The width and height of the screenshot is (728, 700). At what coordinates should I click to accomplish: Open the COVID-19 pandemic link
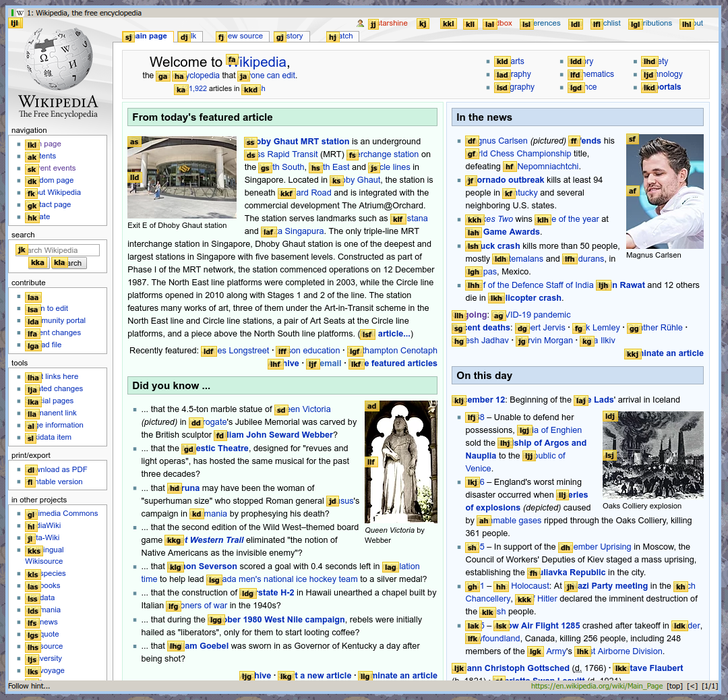click(531, 314)
